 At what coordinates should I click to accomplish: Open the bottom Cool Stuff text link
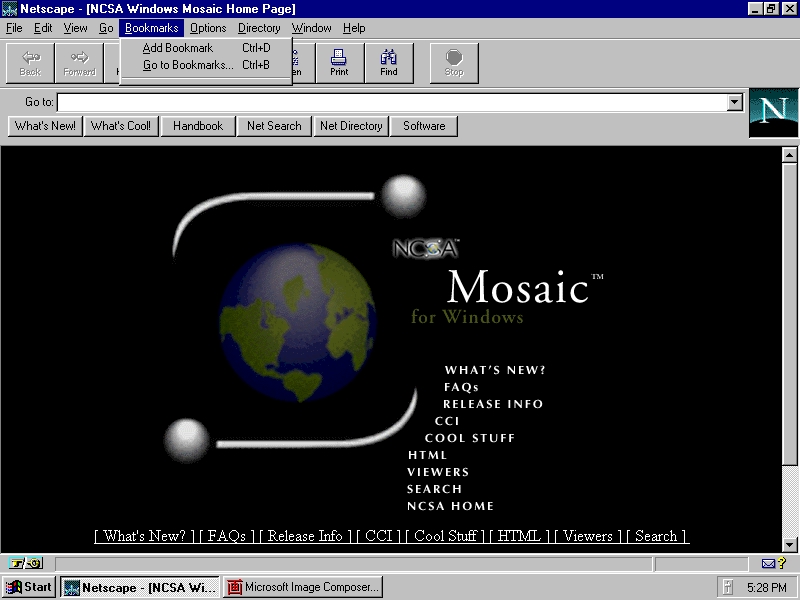[445, 536]
